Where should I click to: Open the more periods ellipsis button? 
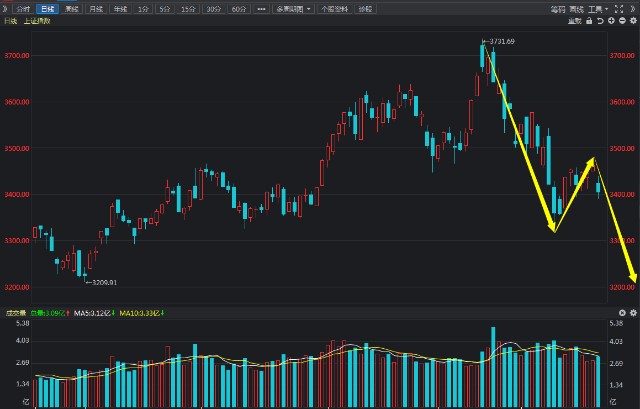click(x=261, y=9)
